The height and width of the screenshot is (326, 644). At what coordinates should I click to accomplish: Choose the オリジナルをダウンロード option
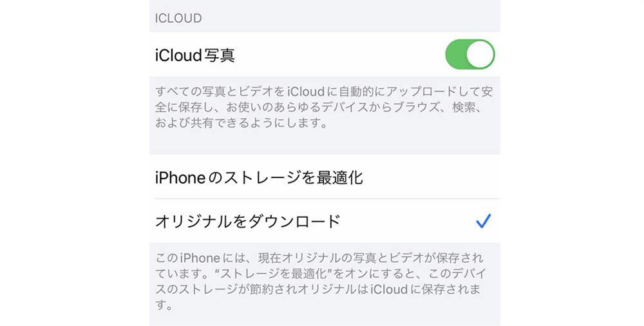pos(247,222)
